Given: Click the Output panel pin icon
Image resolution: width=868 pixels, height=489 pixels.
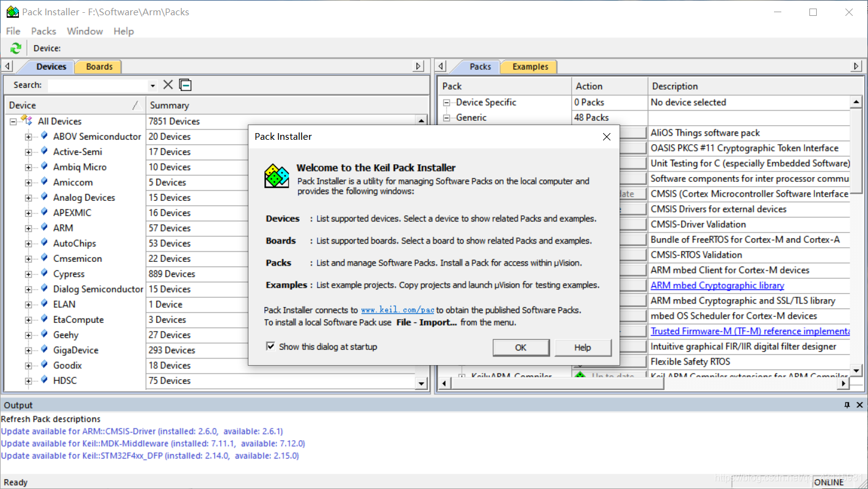Looking at the screenshot, I should 847,405.
